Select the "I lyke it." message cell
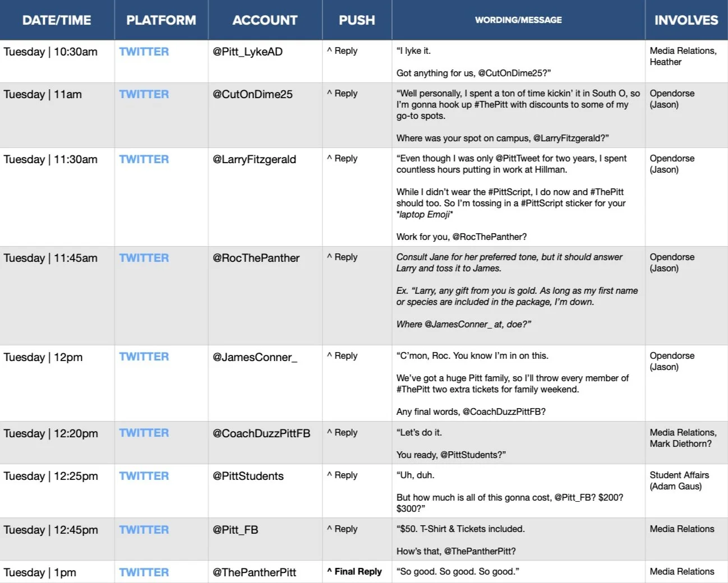Image resolution: width=728 pixels, height=583 pixels. 518,61
